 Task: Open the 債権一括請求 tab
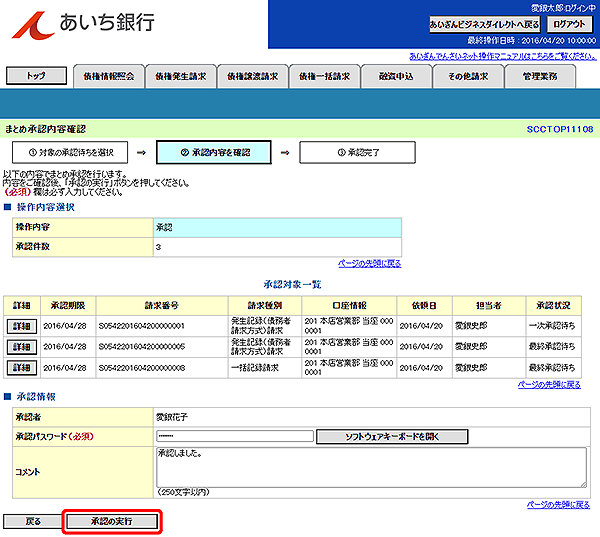point(324,77)
